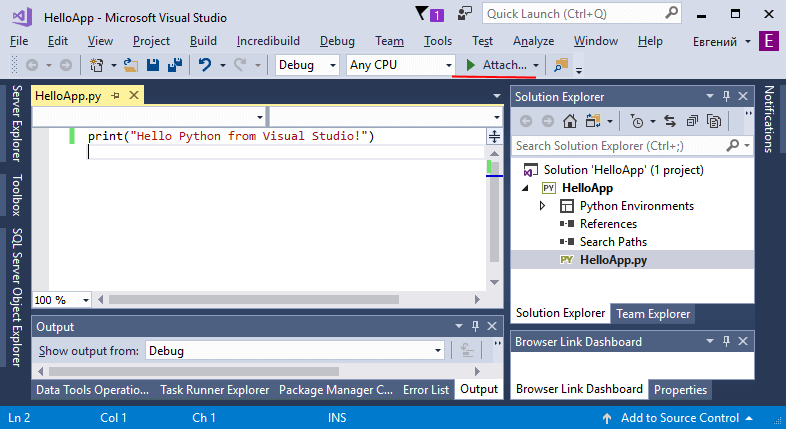The height and width of the screenshot is (429, 786).
Task: Open the Undo history dropdown arrow
Action: (223, 65)
